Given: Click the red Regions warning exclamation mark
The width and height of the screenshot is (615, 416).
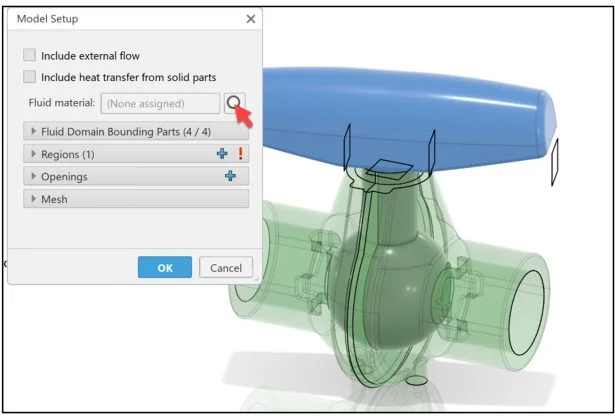Looking at the screenshot, I should pyautogui.click(x=240, y=154).
